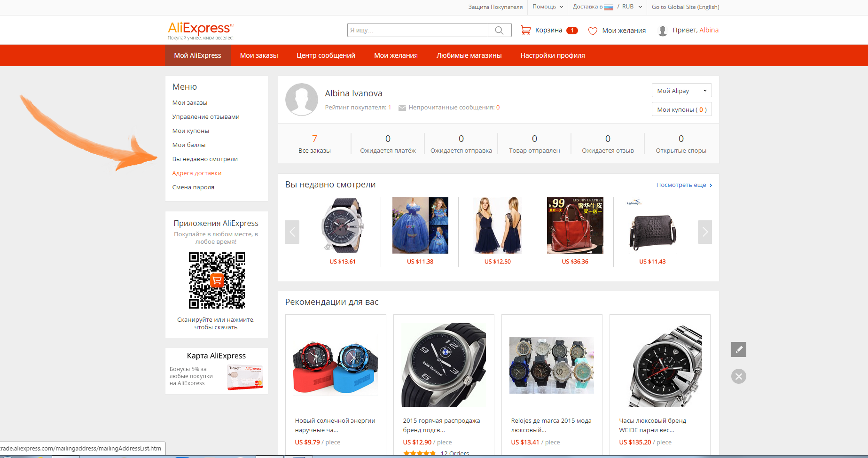This screenshot has height=458, width=868.
Task: Click the unread messages envelope icon
Action: (402, 108)
